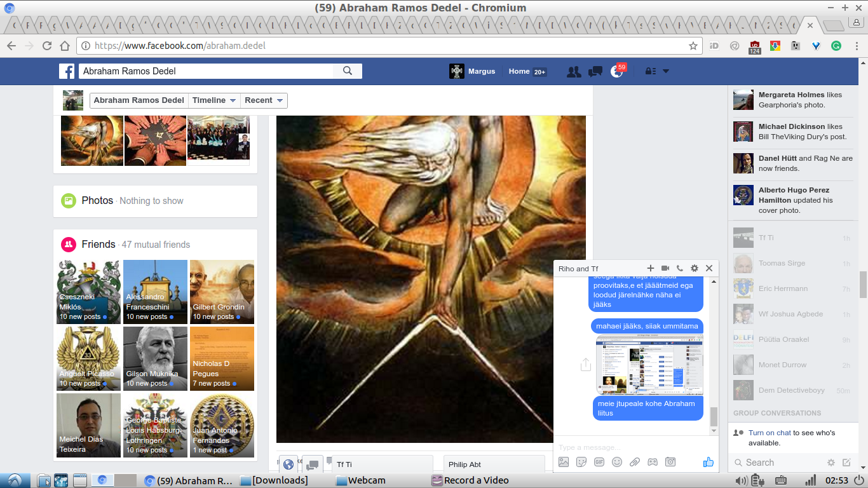Choose a sticker in the chat toolbar
This screenshot has width=868, height=488.
581,463
